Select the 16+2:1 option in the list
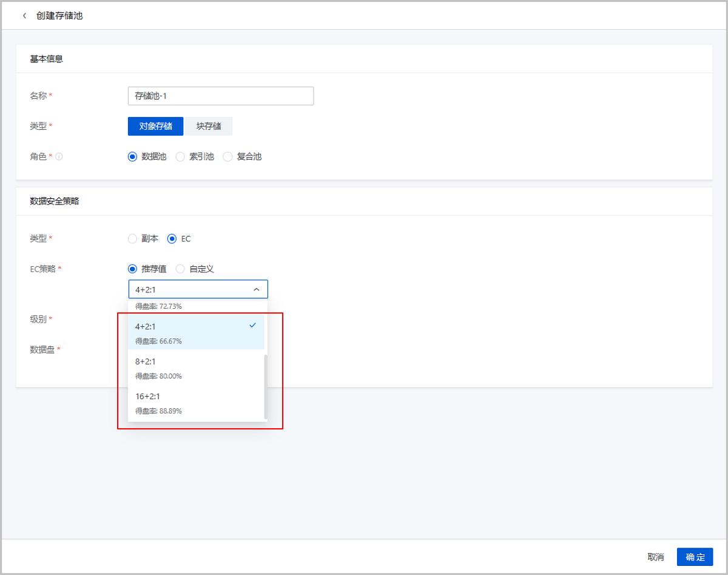This screenshot has height=575, width=728. [x=196, y=403]
